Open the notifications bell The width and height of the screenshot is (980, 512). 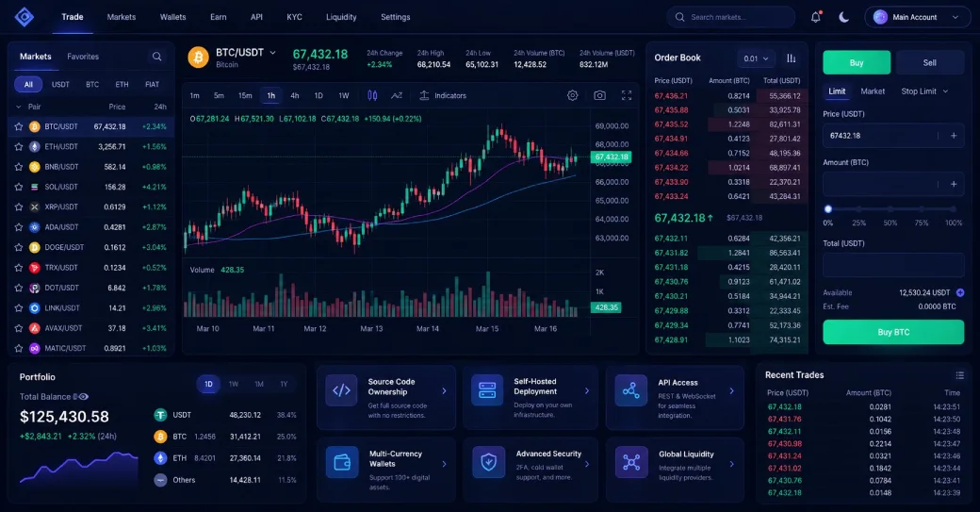click(x=816, y=18)
